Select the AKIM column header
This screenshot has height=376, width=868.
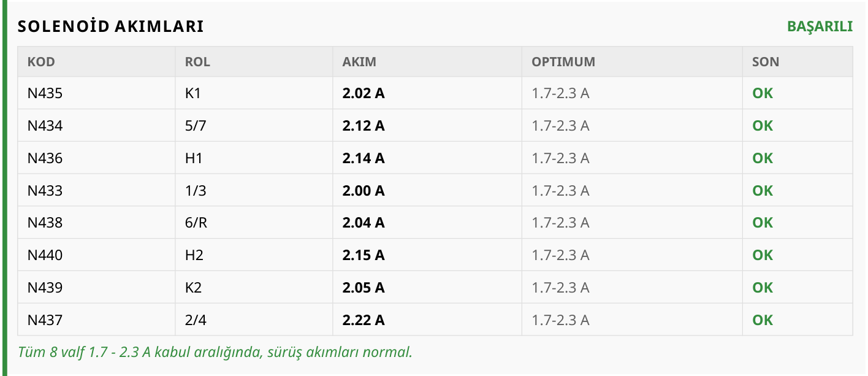click(359, 62)
